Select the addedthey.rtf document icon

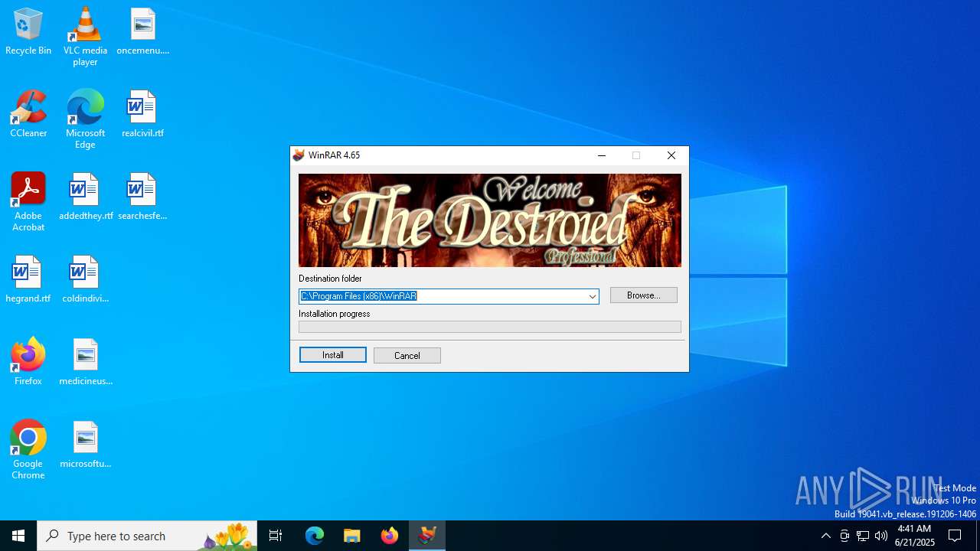pyautogui.click(x=85, y=197)
